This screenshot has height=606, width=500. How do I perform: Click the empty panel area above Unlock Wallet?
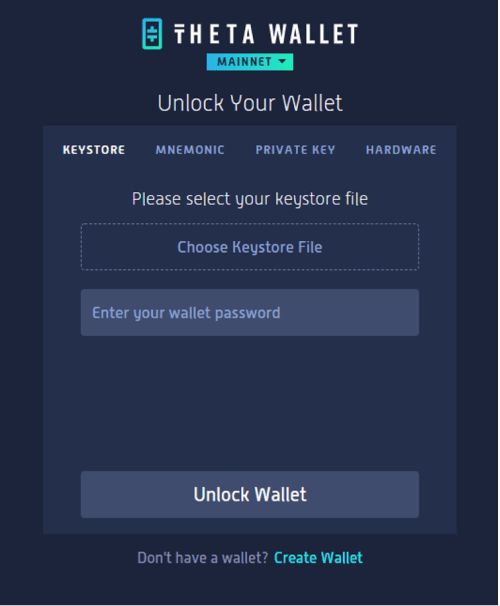(x=250, y=403)
